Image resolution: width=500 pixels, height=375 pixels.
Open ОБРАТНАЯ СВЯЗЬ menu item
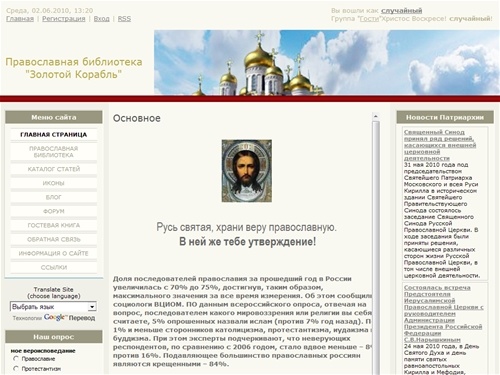click(x=54, y=239)
